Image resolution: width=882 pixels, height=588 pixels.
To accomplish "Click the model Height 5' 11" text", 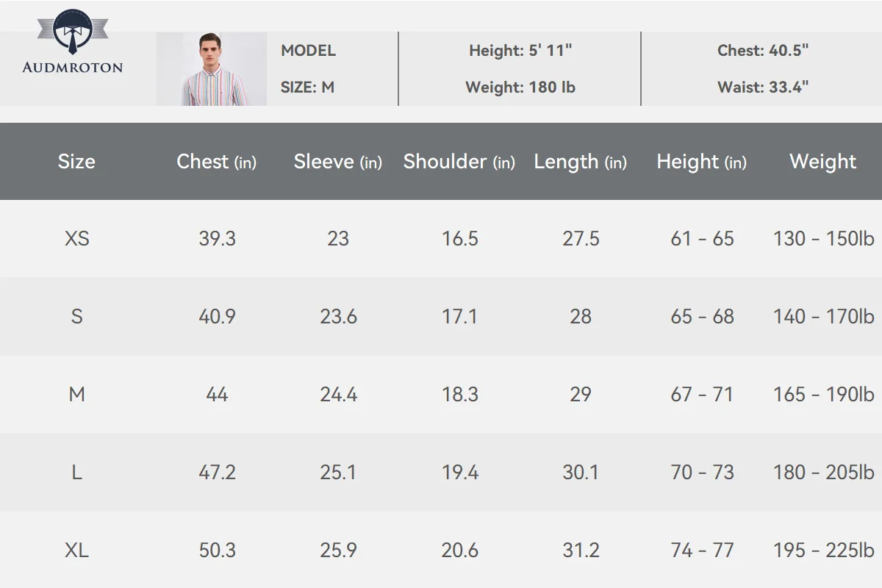I will tap(520, 51).
